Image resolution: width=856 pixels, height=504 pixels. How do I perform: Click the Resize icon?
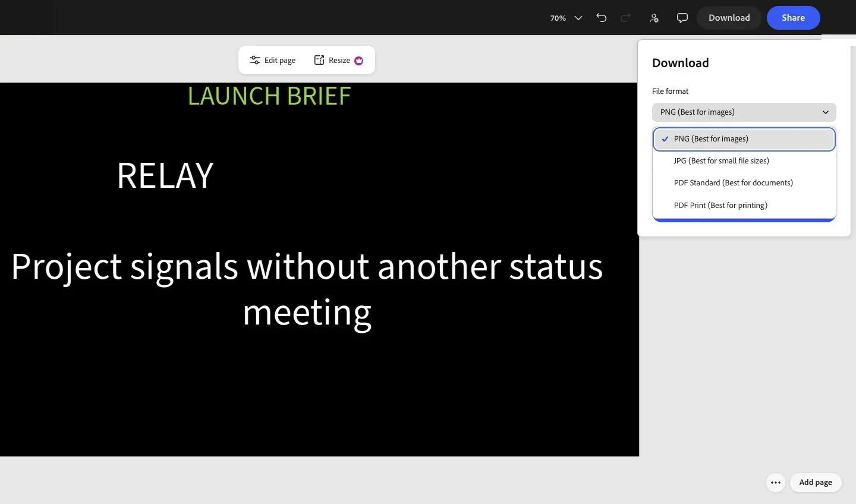[319, 60]
